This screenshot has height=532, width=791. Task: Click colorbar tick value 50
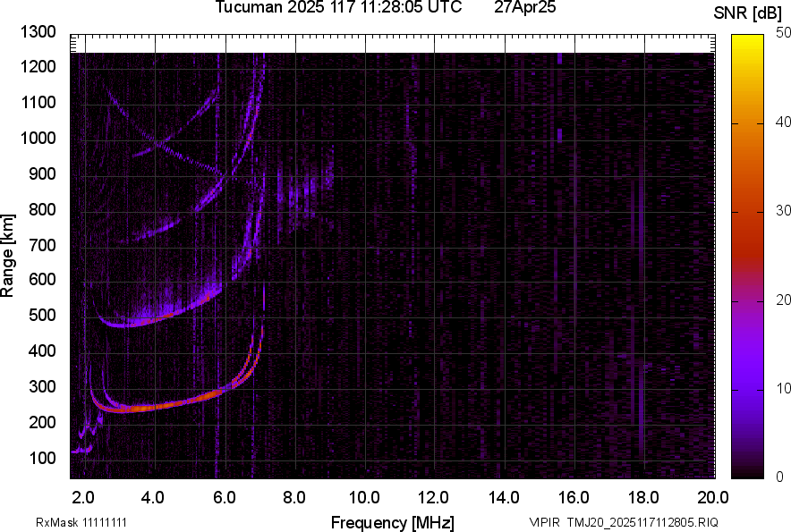click(x=784, y=33)
